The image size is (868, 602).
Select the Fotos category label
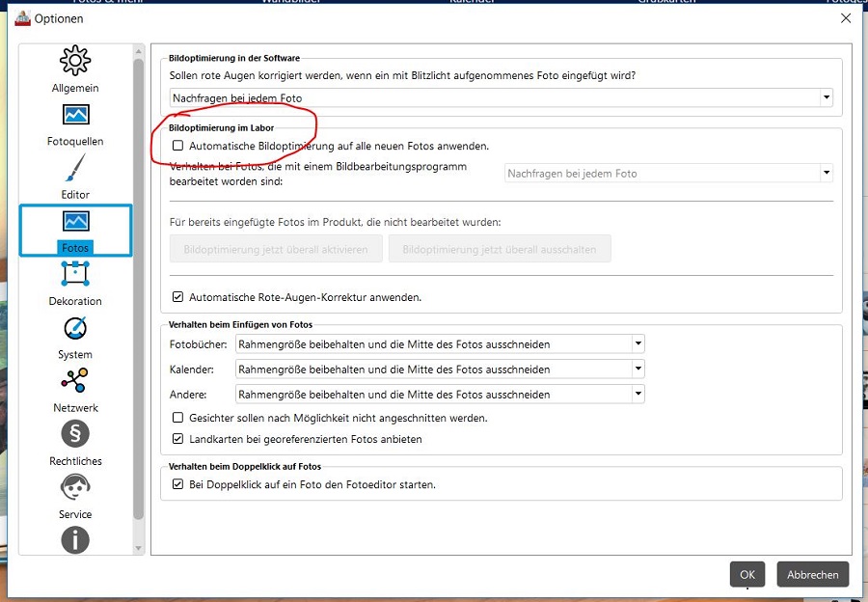75,248
